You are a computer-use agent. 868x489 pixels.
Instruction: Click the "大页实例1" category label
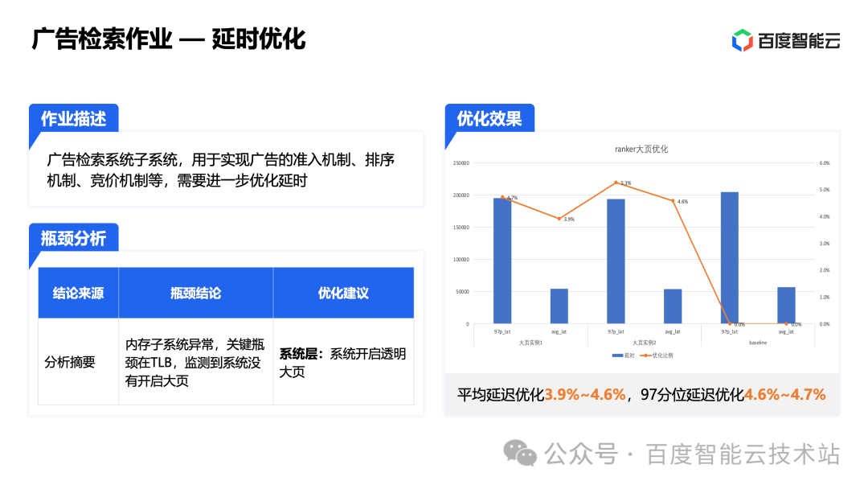coord(530,343)
